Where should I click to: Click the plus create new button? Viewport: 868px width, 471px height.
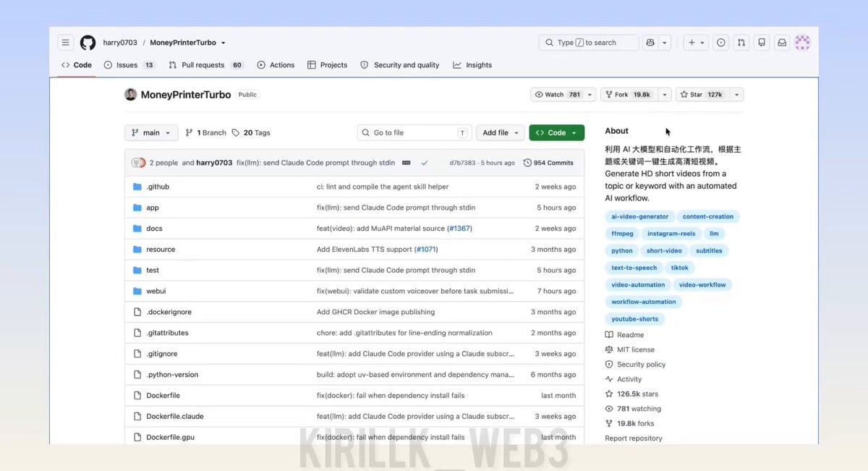click(x=696, y=43)
